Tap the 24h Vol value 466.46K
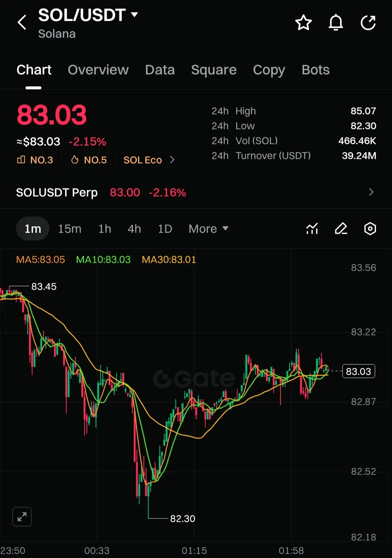Image resolution: width=392 pixels, height=558 pixels. coord(357,141)
